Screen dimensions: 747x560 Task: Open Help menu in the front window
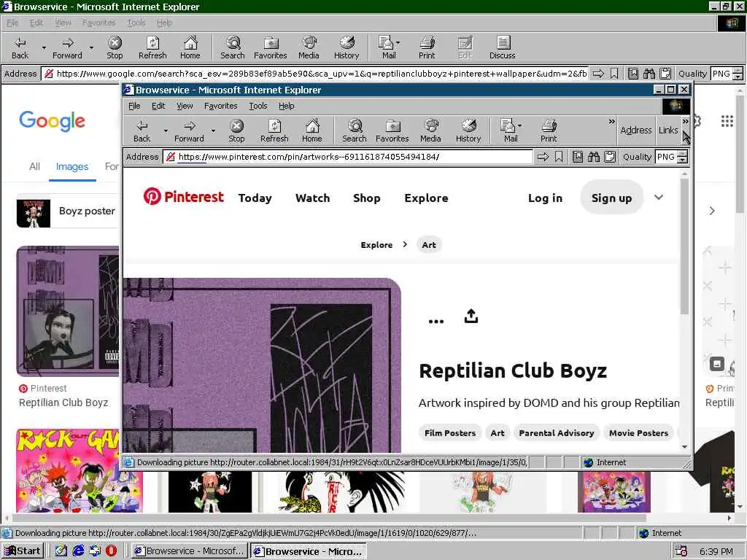coord(286,106)
